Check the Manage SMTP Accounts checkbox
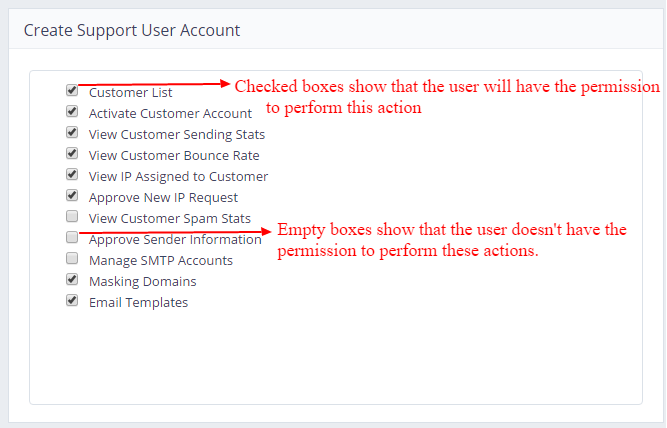 pyautogui.click(x=72, y=258)
